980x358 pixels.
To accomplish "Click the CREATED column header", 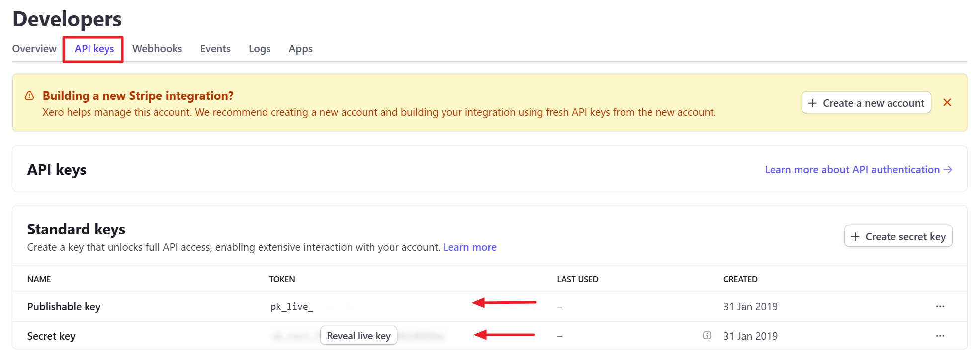I will [740, 279].
